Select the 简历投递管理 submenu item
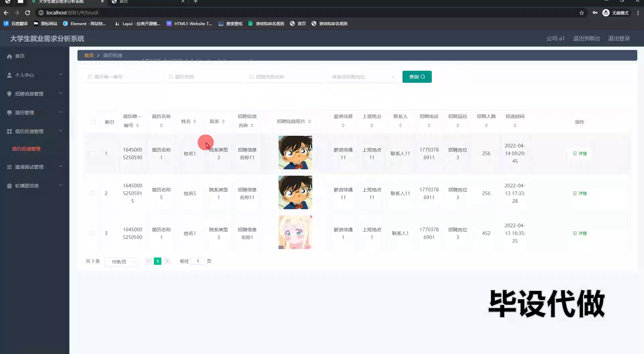This screenshot has height=354, width=644. coord(26,149)
